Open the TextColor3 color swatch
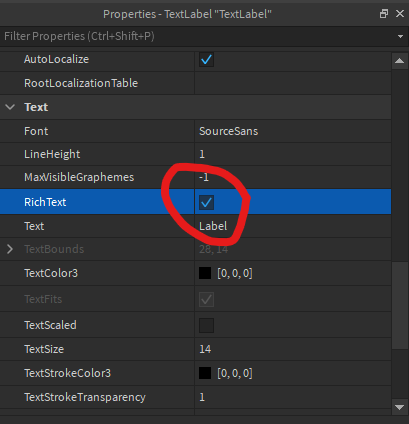Viewport: 409px width, 424px height. tap(205, 273)
